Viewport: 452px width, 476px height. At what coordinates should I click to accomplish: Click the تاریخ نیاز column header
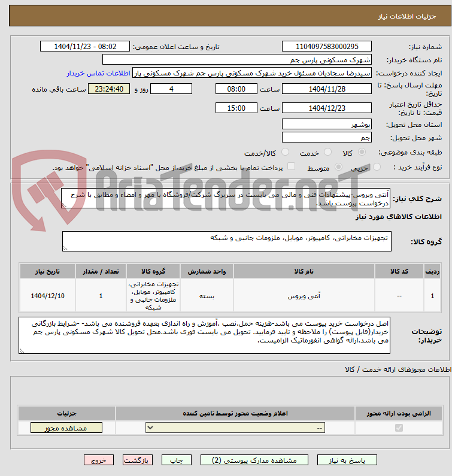(x=47, y=271)
